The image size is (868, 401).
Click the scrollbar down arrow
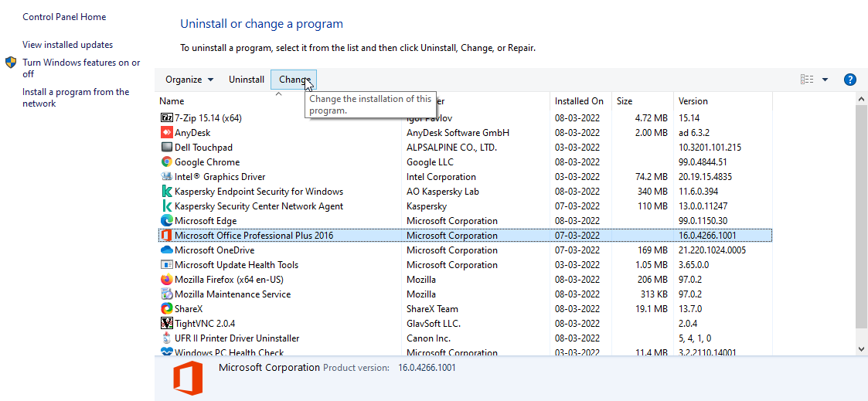pyautogui.click(x=861, y=348)
